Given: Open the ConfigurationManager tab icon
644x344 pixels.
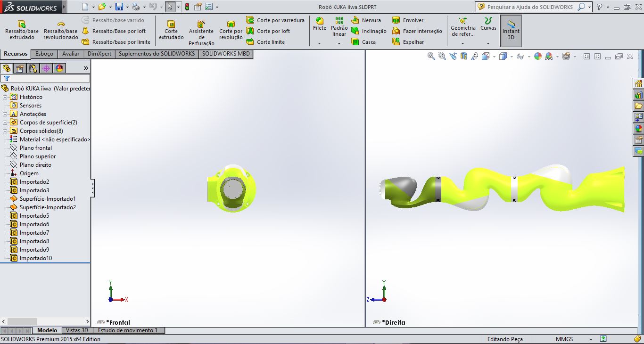Looking at the screenshot, I should (x=33, y=68).
